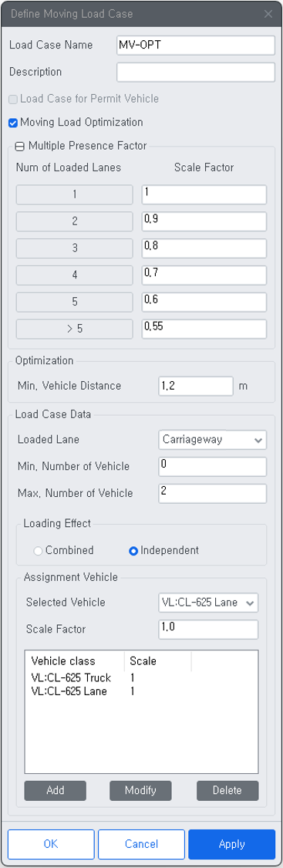The height and width of the screenshot is (868, 283).
Task: Select the Combined loading effect option
Action: click(38, 551)
